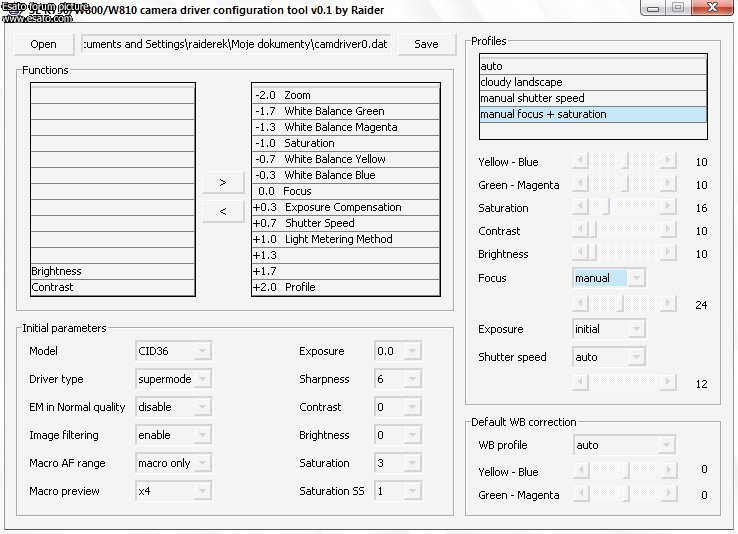Screen dimensions: 738x534
Task: Increase Focus value with right arrow
Action: 668,304
